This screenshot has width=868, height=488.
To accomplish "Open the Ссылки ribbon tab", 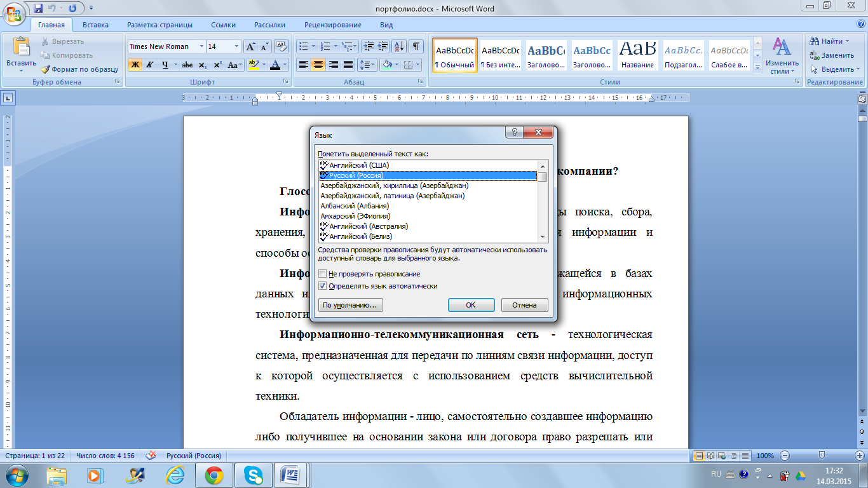I will point(223,25).
